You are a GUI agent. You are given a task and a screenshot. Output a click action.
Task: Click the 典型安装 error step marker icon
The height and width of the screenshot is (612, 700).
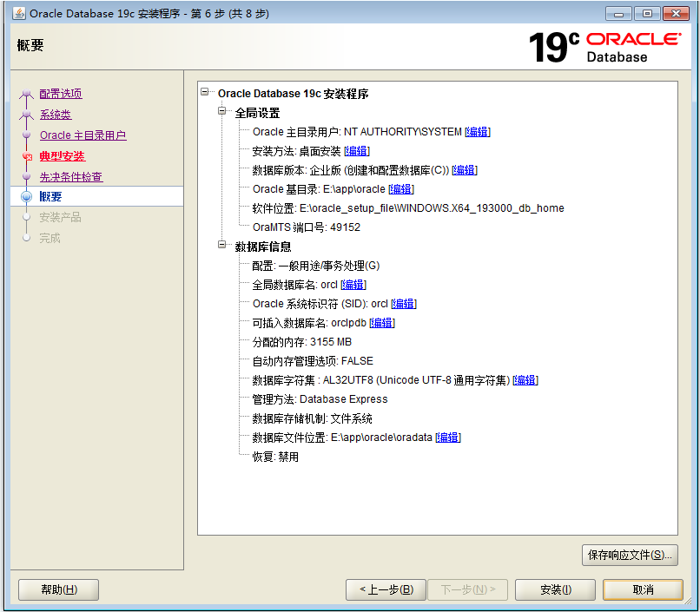pyautogui.click(x=27, y=156)
